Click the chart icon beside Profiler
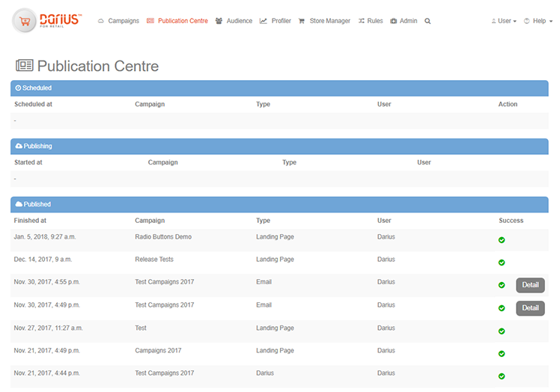This screenshot has height=392, width=560. (264, 21)
